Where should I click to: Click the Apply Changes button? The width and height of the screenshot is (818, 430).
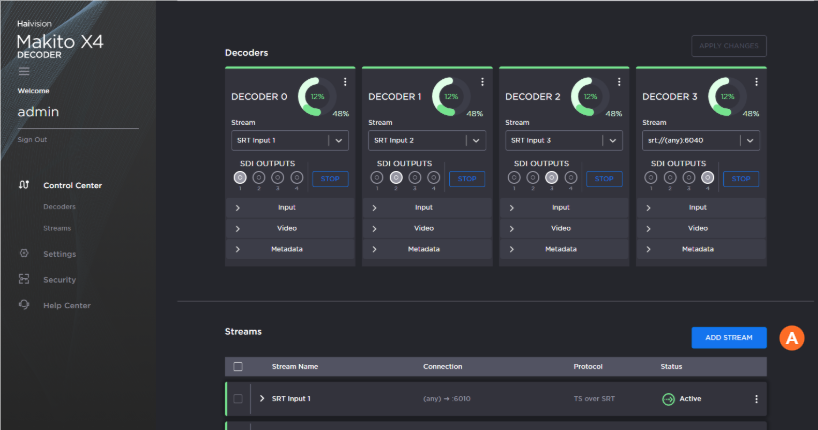click(x=729, y=46)
